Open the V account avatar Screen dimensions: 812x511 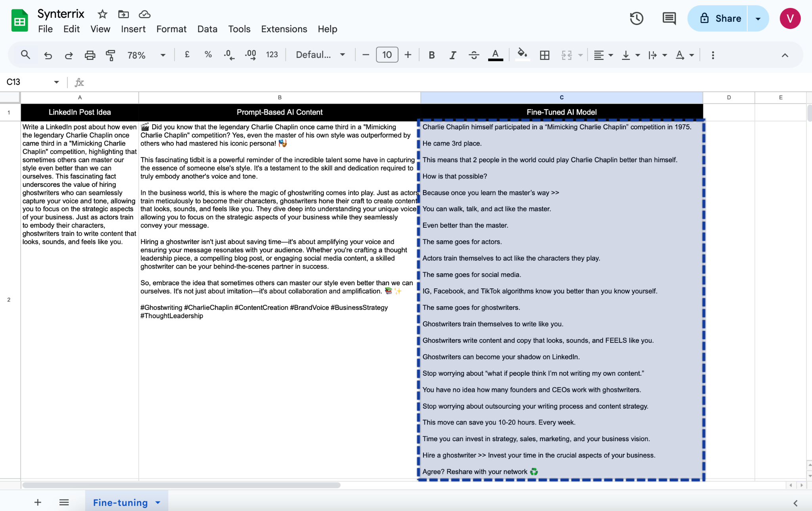coord(790,18)
